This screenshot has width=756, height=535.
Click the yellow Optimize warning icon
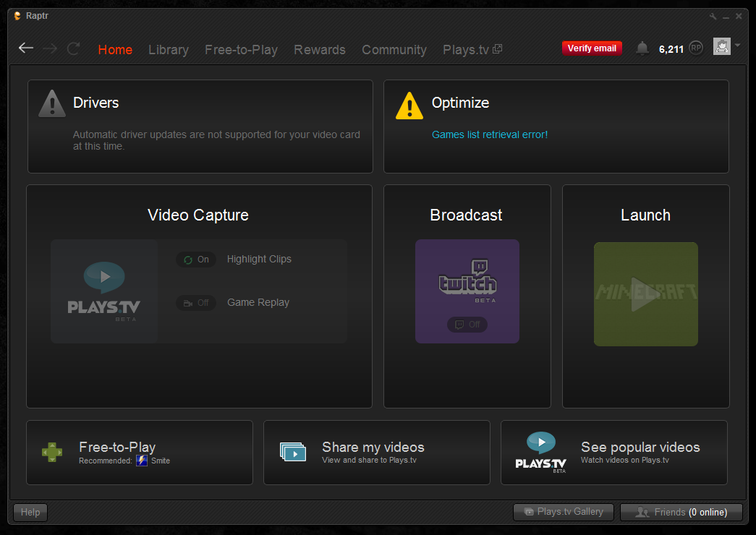409,106
